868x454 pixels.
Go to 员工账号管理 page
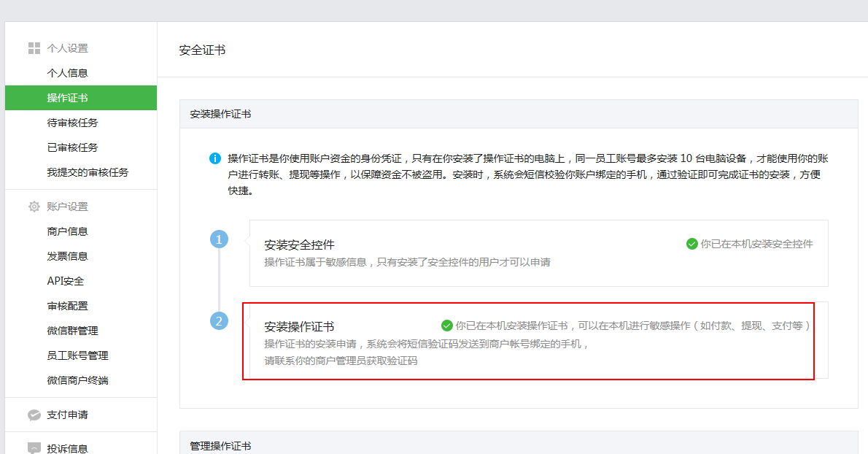77,355
